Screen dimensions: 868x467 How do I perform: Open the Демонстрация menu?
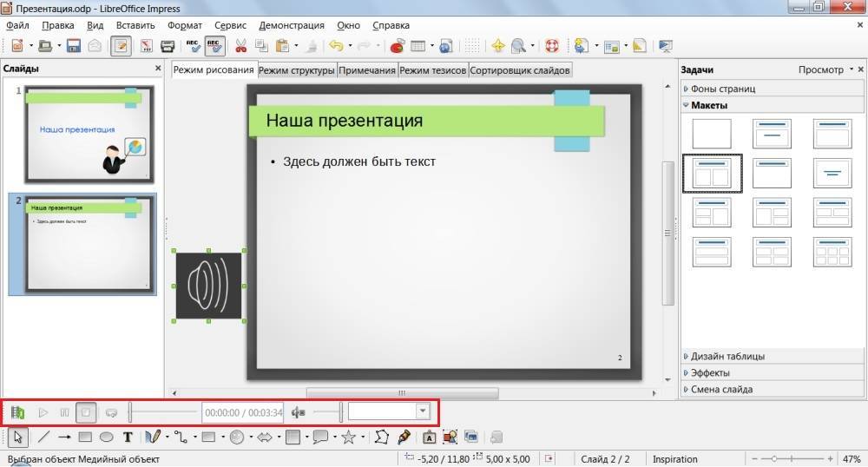(292, 25)
